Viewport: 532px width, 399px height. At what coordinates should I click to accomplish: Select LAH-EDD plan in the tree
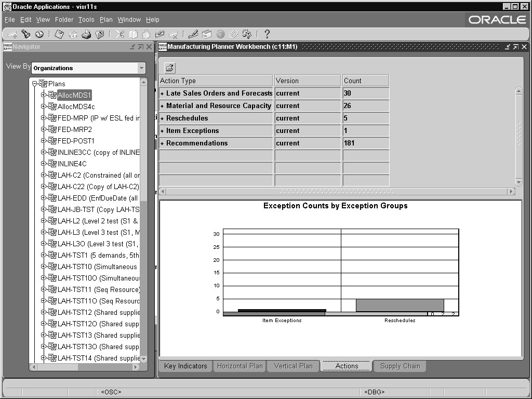98,198
